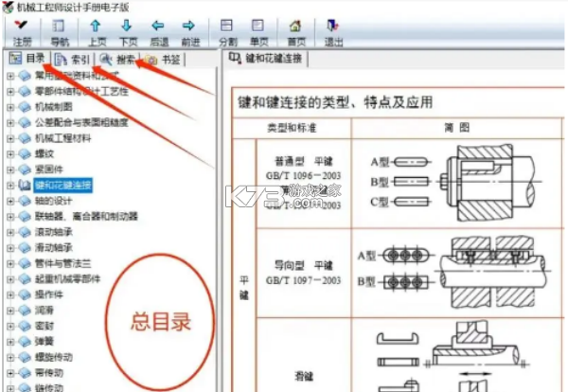The height and width of the screenshot is (392, 568).
Task: Click book icon beside 润滑
Action: coord(25,311)
